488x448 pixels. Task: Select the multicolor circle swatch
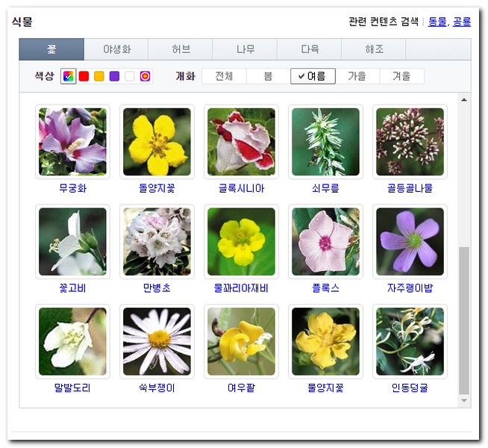(145, 76)
